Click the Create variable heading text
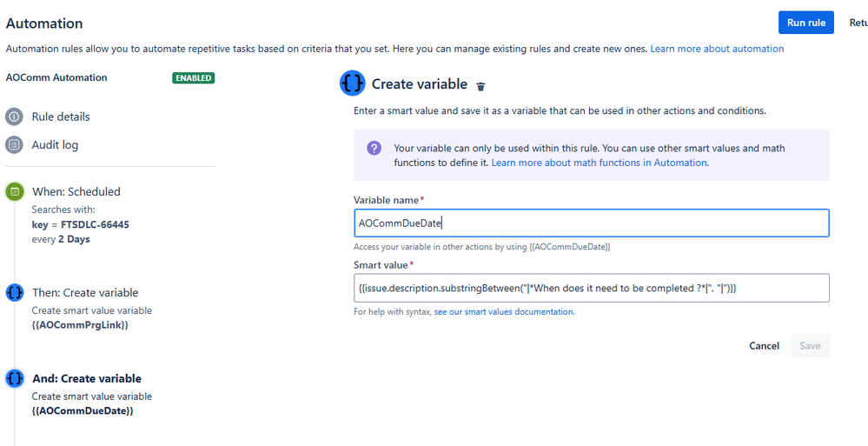This screenshot has height=446, width=868. click(420, 84)
